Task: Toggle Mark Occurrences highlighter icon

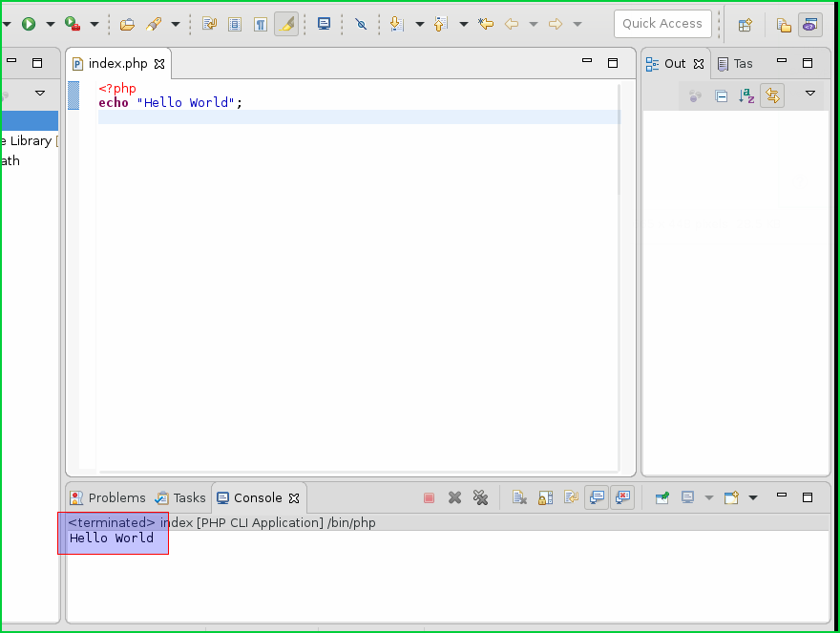Action: click(286, 24)
